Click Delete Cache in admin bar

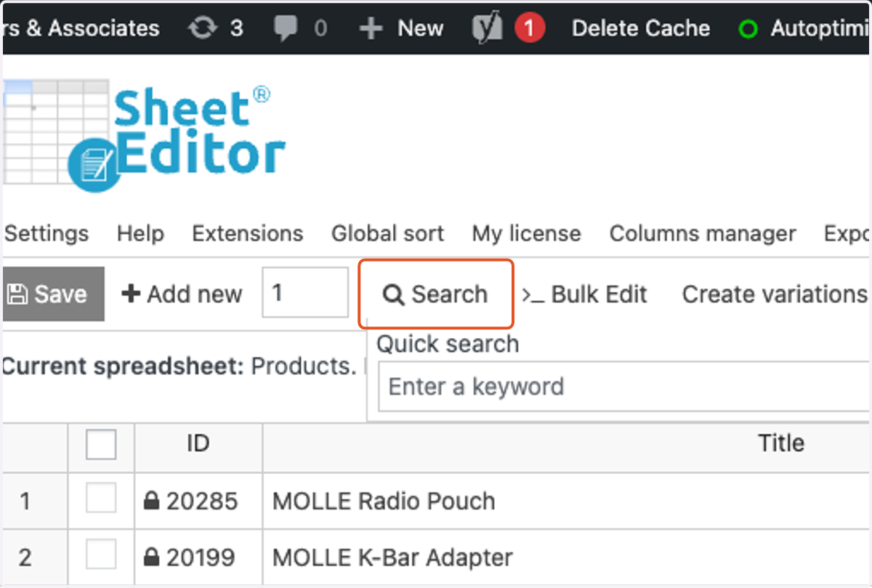[641, 28]
